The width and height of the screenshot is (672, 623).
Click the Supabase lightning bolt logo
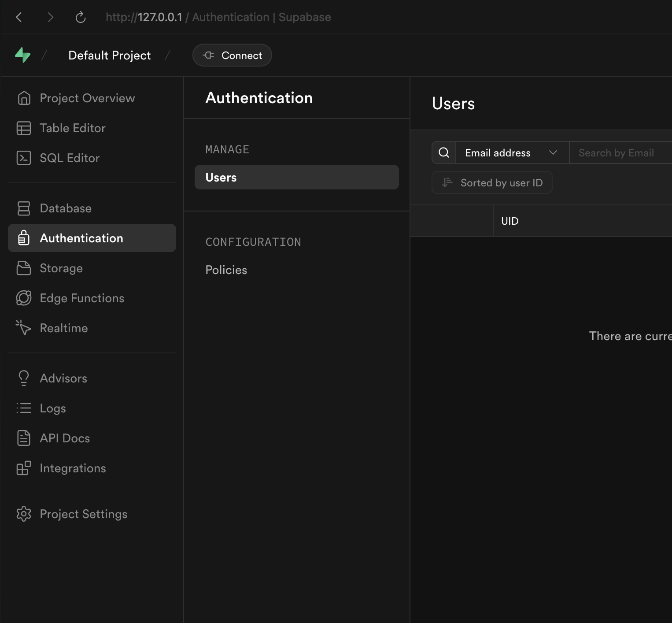[22, 55]
